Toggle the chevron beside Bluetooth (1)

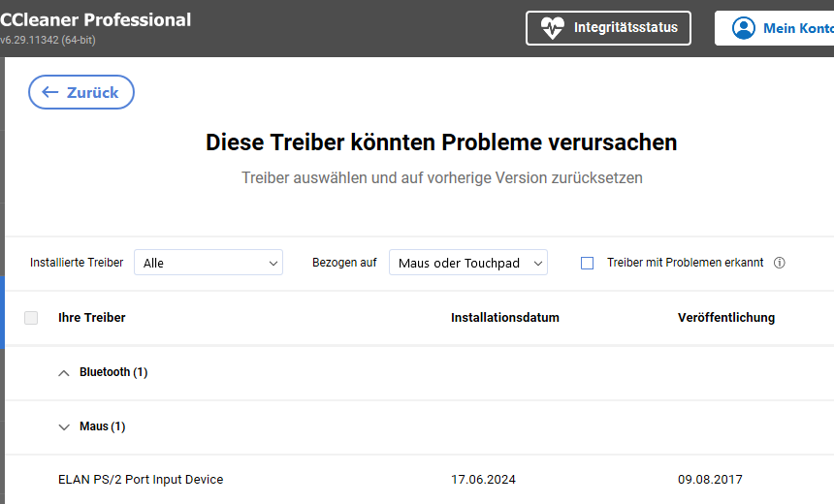click(64, 372)
